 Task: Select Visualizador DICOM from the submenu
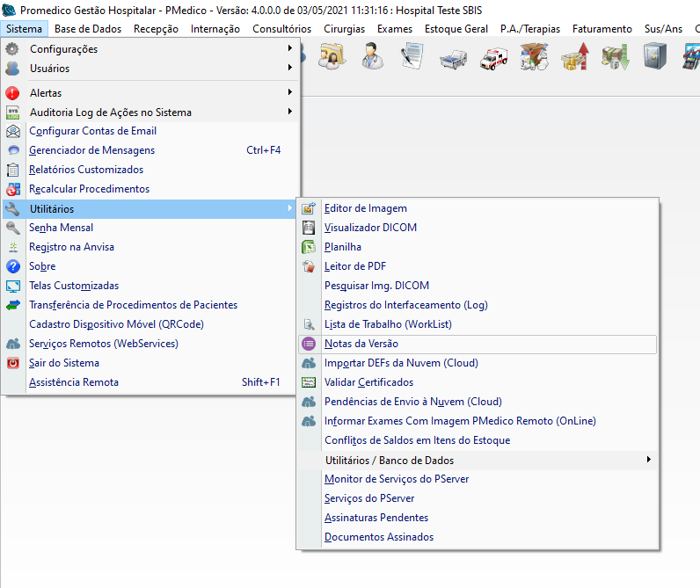[x=370, y=228]
